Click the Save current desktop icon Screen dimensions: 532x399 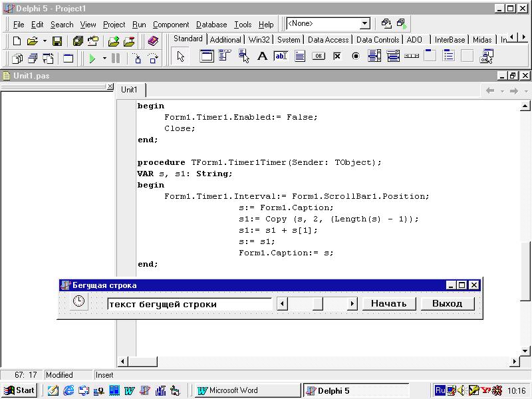pyautogui.click(x=386, y=23)
